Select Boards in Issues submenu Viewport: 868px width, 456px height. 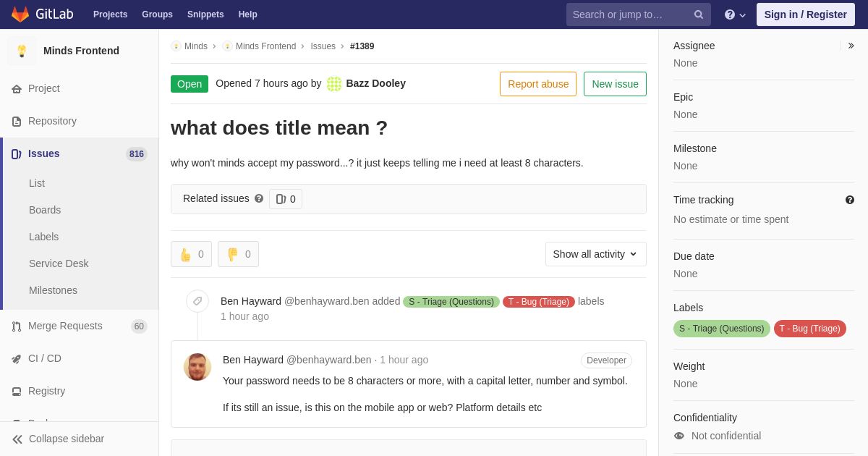click(x=45, y=210)
